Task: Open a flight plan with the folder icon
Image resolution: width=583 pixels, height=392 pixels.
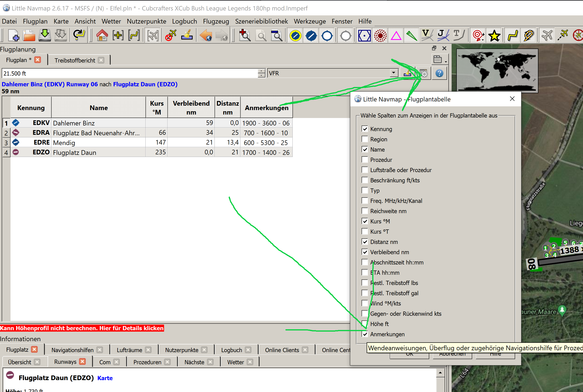Action: point(29,35)
